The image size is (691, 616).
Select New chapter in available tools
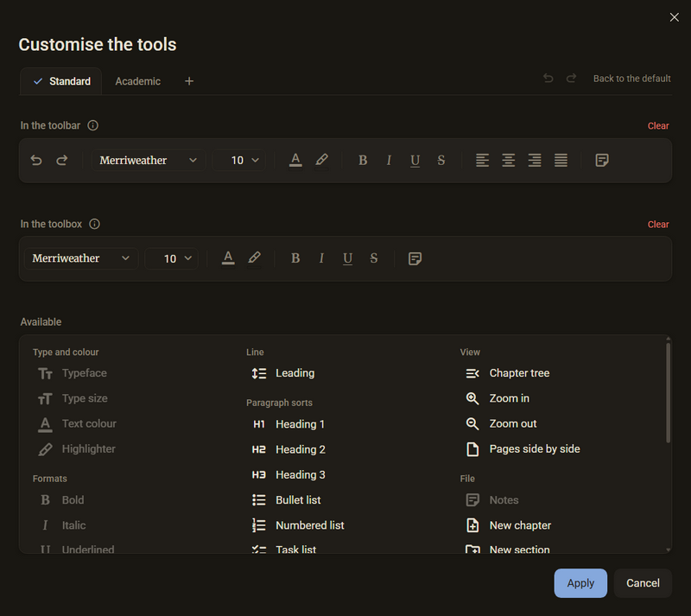(508, 525)
